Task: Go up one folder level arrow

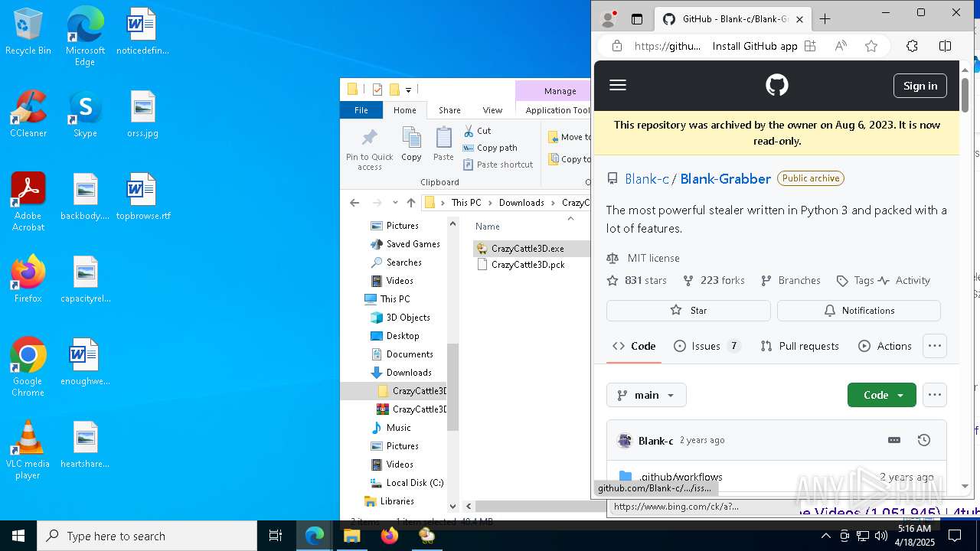Action: pos(411,203)
